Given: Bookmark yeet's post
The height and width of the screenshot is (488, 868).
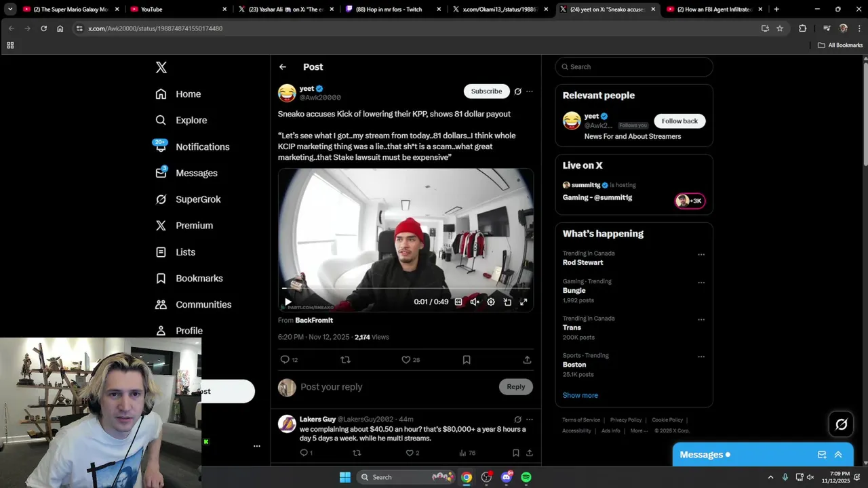Looking at the screenshot, I should coord(467,360).
